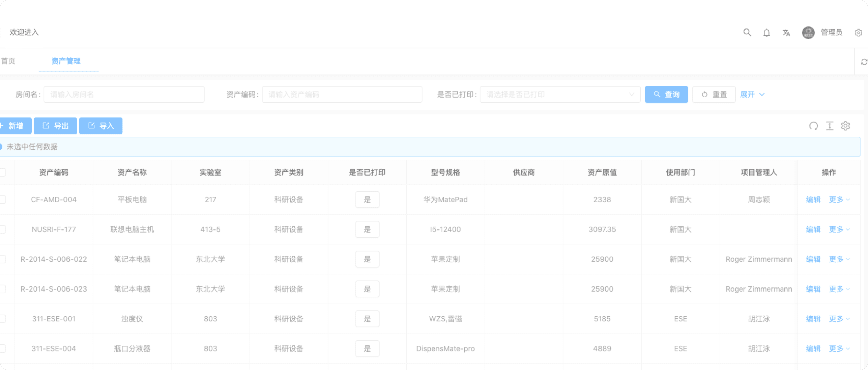Click the search magnifier icon in header
Screen dimensions: 868x370
click(747, 32)
